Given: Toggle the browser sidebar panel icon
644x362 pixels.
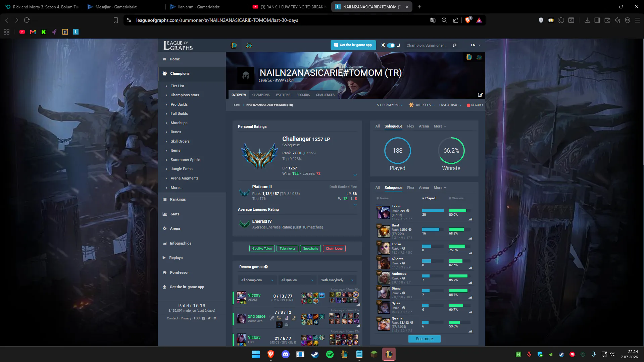Looking at the screenshot, I should point(597,20).
